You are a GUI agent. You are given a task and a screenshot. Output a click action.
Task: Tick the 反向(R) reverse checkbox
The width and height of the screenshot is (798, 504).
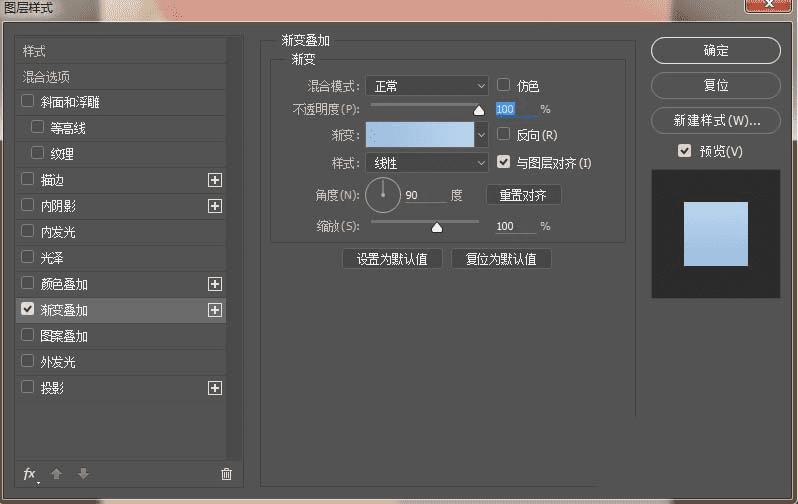503,134
